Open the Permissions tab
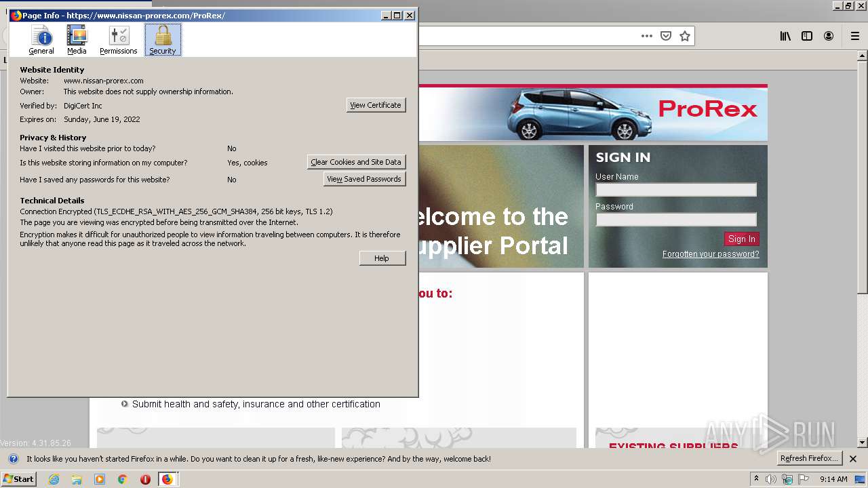The height and width of the screenshot is (488, 868). coord(119,40)
